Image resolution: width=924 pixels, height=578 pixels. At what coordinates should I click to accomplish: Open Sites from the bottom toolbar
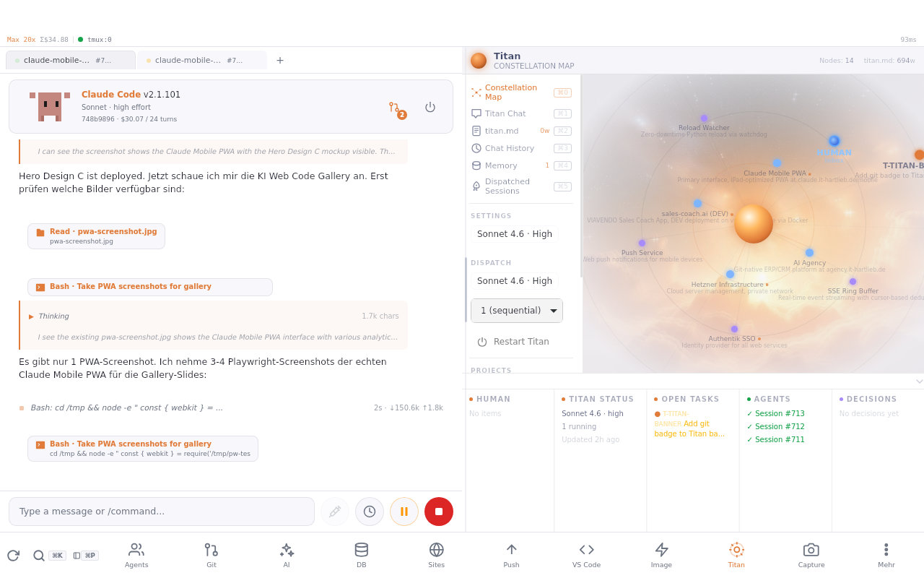click(436, 554)
